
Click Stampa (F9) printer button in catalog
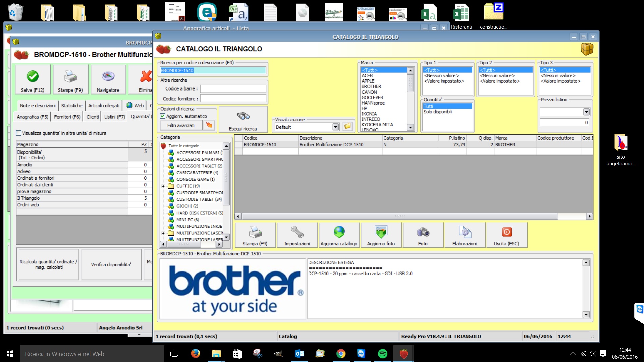[x=255, y=235]
